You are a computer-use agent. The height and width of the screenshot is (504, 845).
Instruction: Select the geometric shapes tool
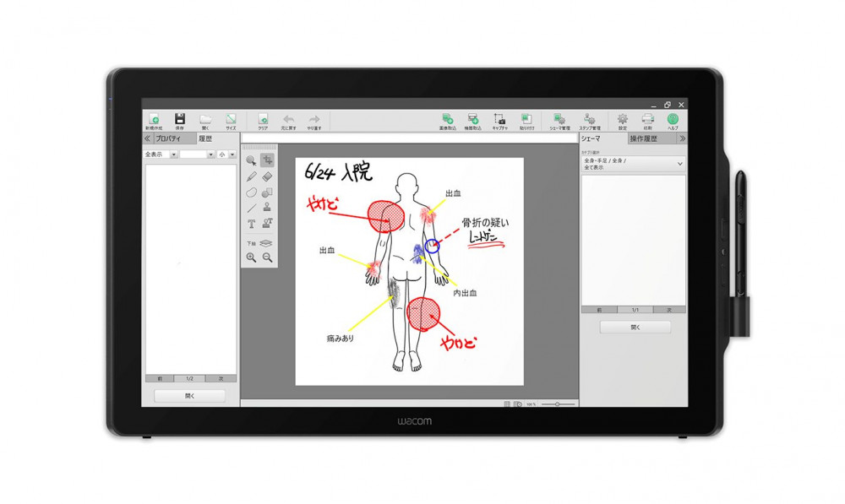267,192
